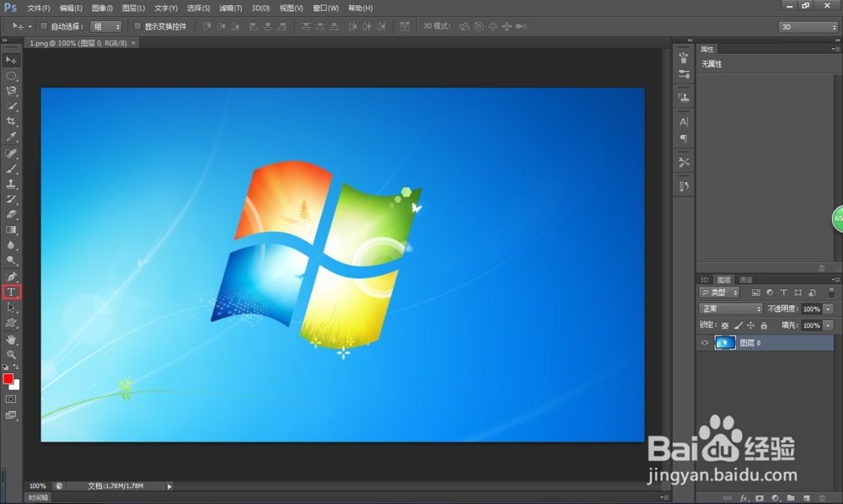Toggle type layer filter
The height and width of the screenshot is (504, 843).
click(783, 292)
